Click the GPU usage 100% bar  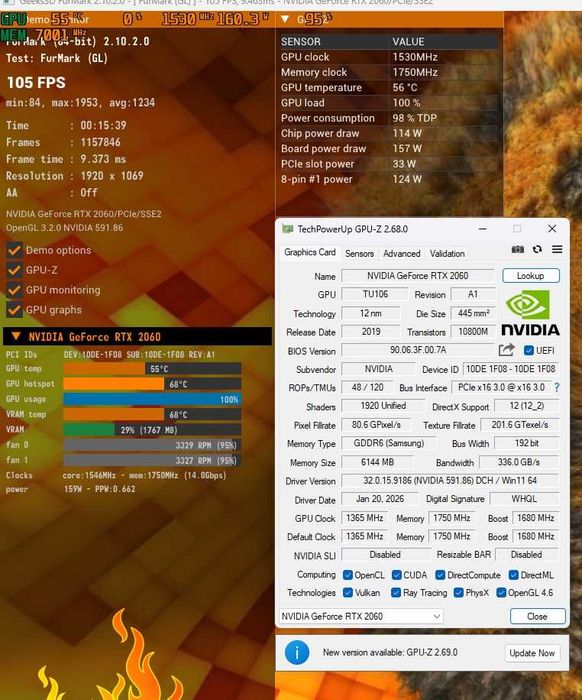(x=152, y=399)
